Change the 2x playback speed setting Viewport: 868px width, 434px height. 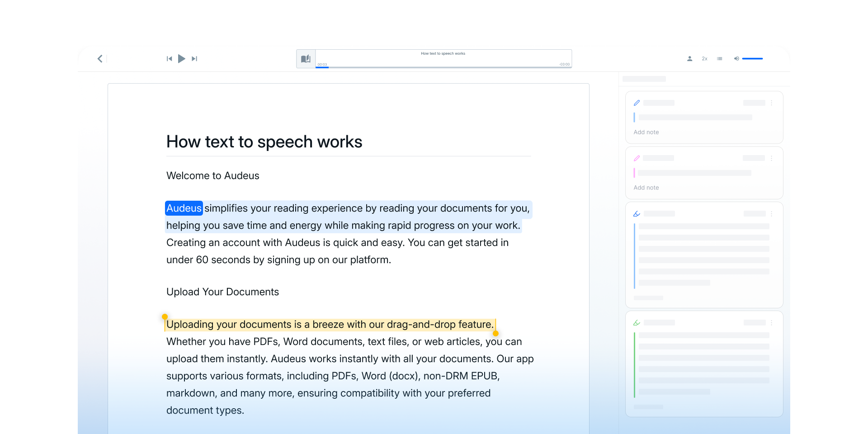[x=704, y=59]
